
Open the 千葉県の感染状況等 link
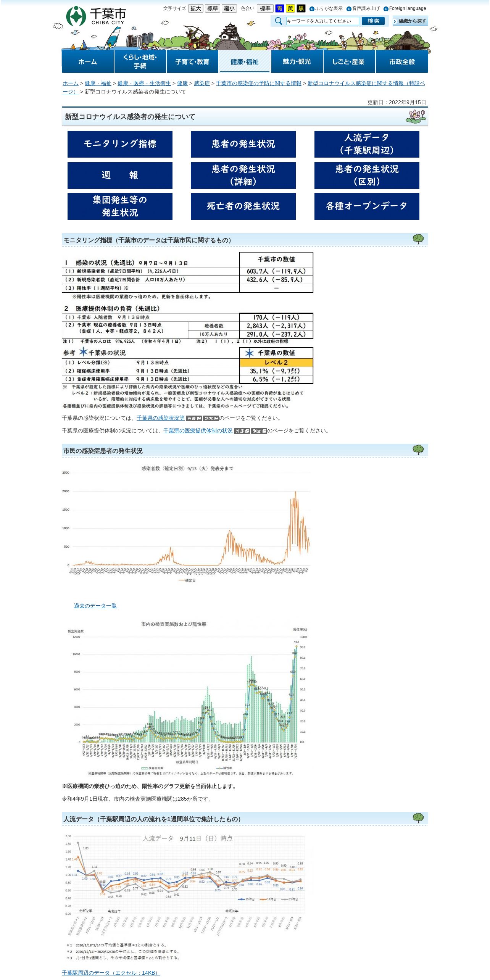coord(161,418)
